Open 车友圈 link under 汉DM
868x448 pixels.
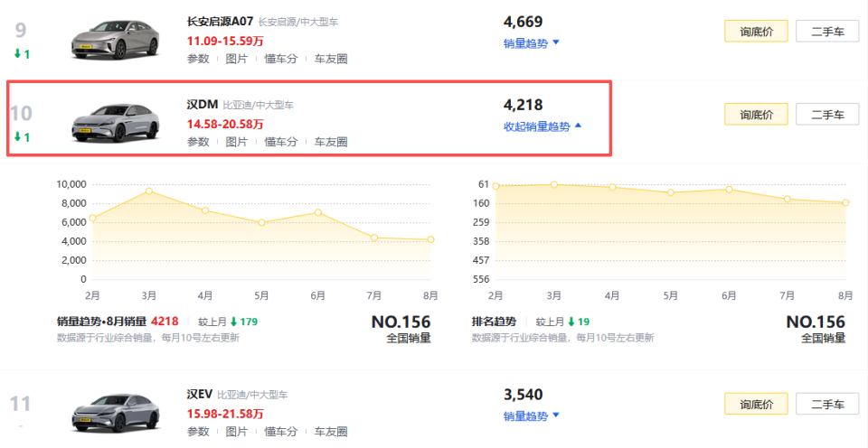[x=331, y=142]
